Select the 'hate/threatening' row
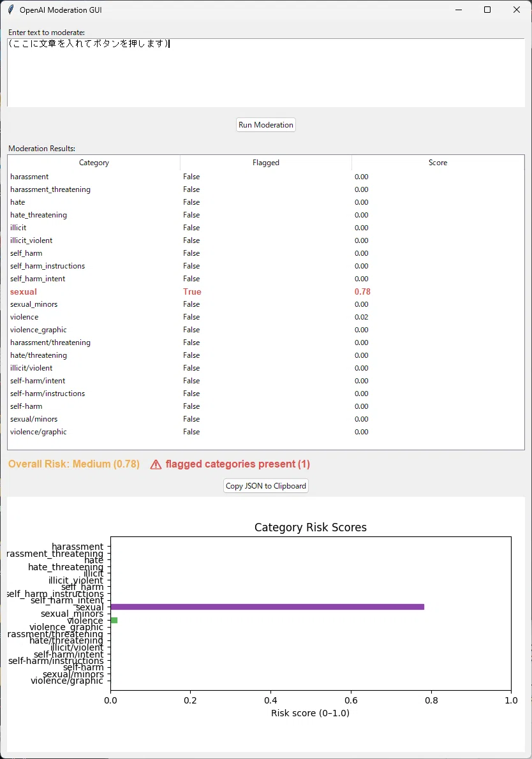This screenshot has width=532, height=759. point(266,355)
